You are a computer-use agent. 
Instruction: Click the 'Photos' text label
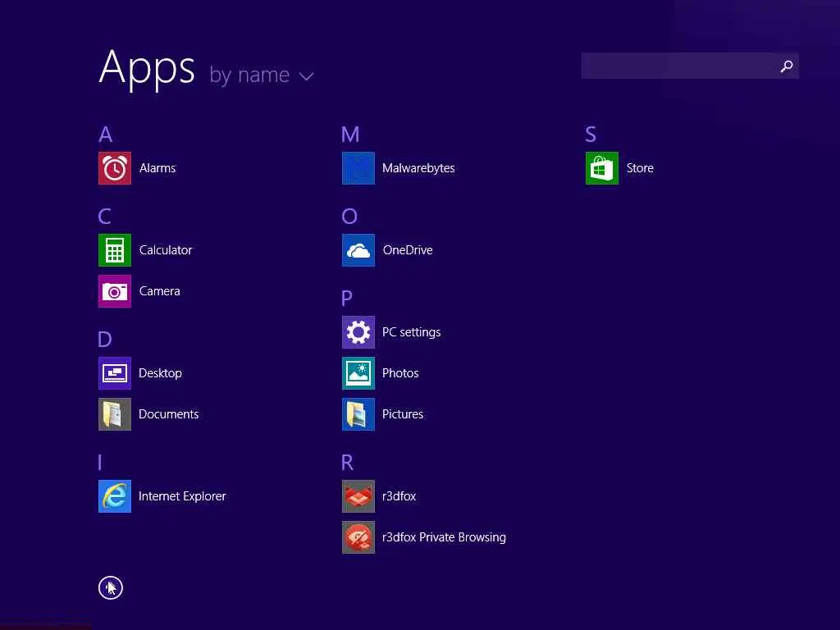(x=400, y=373)
